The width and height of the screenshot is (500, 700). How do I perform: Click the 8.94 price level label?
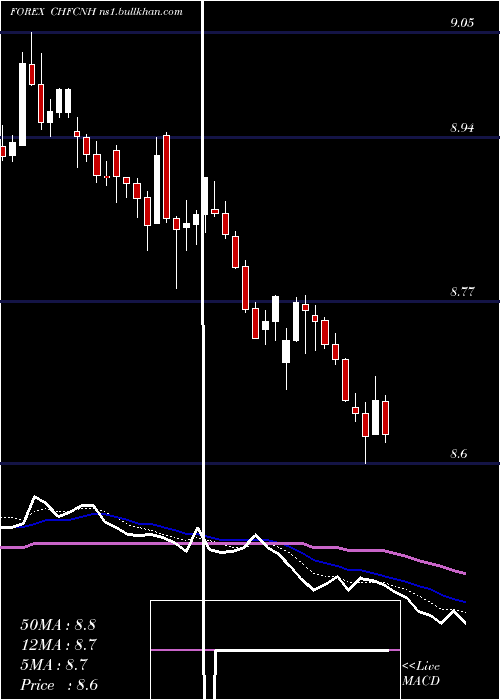pos(462,129)
